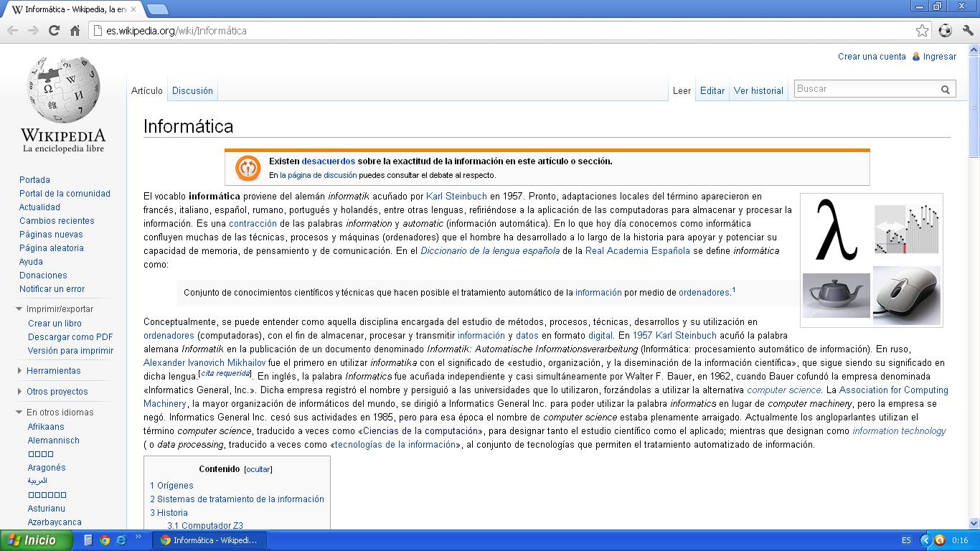Open the computer mouse thumbnail image

907,295
